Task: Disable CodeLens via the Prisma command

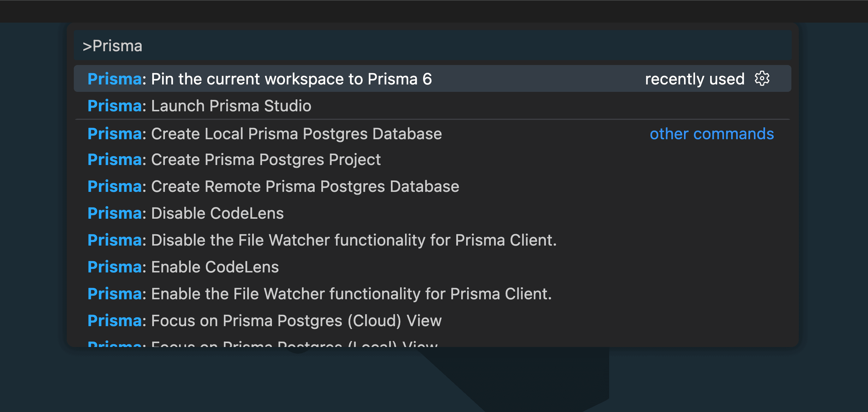Action: (x=185, y=213)
